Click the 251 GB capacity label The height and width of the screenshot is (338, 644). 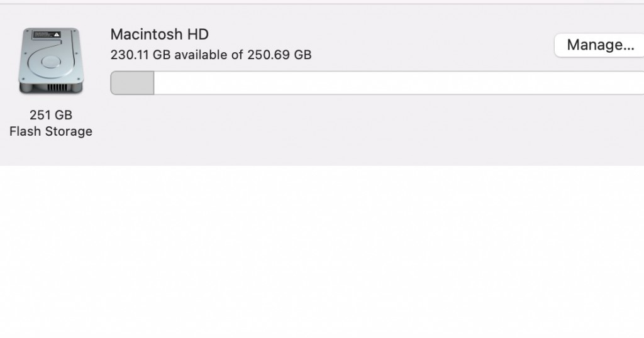coord(51,115)
